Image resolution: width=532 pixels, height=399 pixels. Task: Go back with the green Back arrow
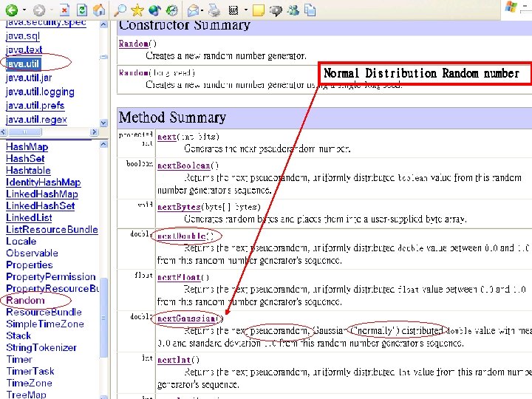point(12,10)
